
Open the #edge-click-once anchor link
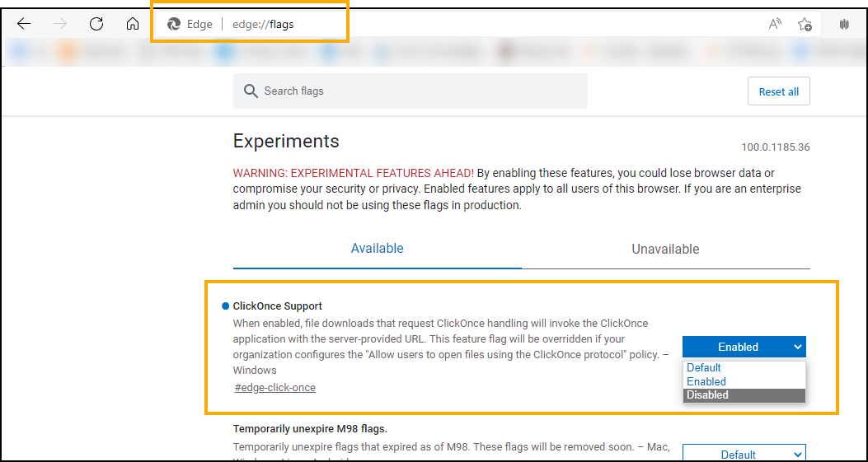(275, 387)
